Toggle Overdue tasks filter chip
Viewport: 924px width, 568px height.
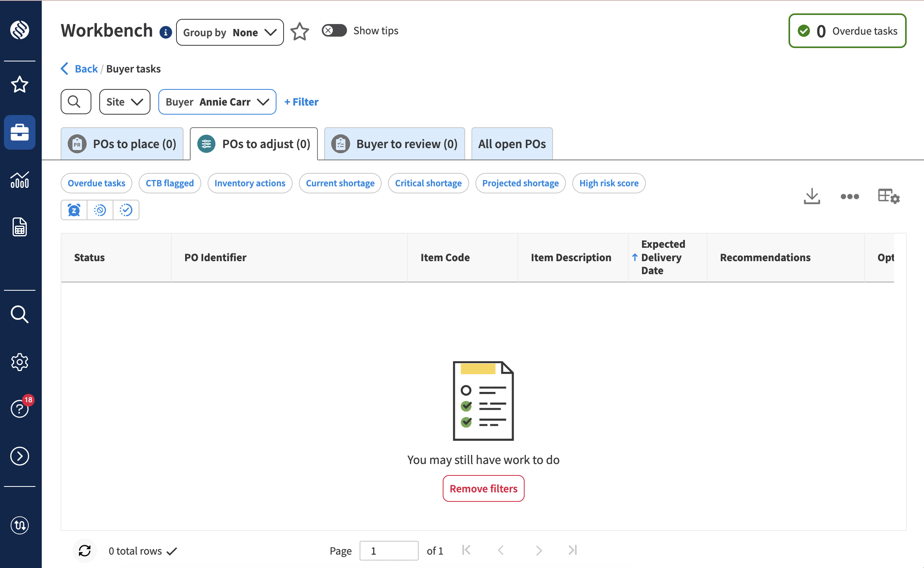point(96,183)
